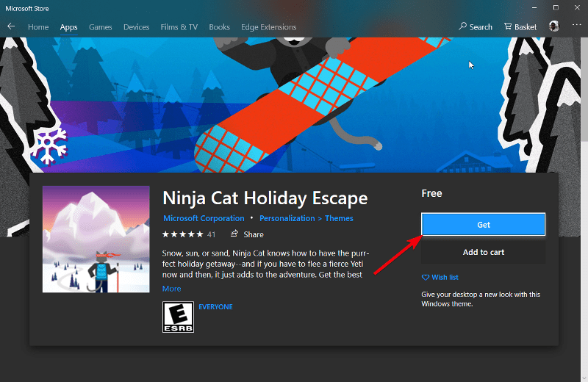
Task: Go back using the back arrow
Action: (x=11, y=26)
